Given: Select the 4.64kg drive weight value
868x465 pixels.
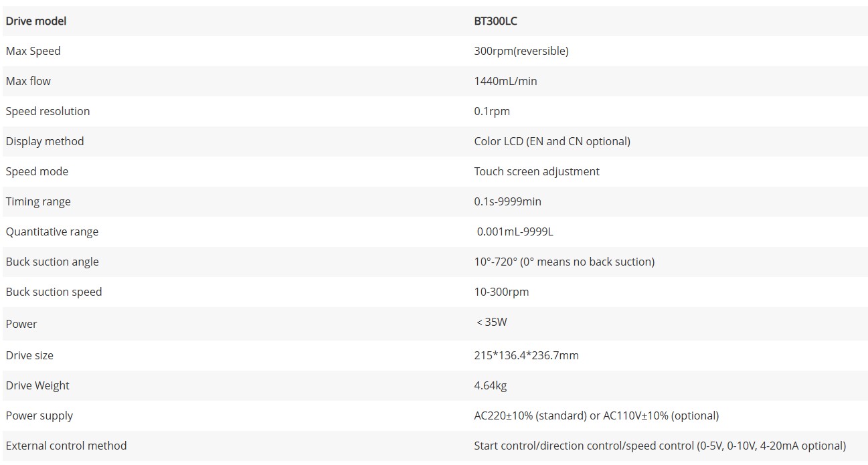Looking at the screenshot, I should [491, 385].
